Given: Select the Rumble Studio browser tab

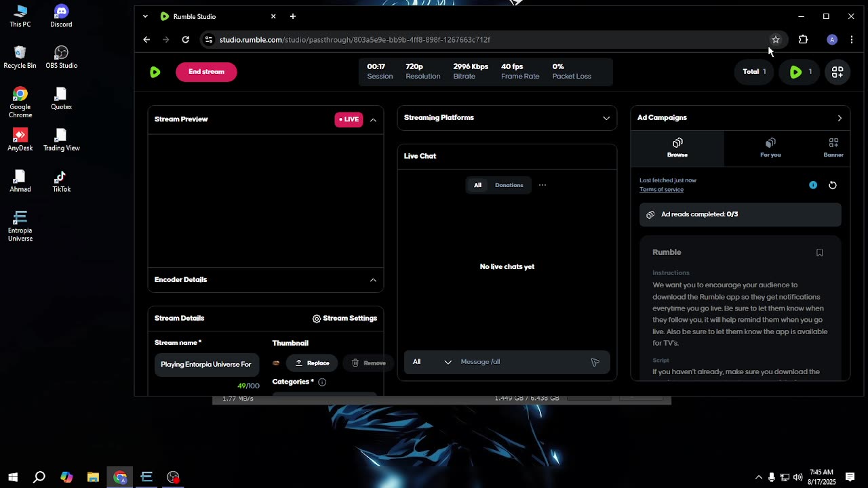Looking at the screenshot, I should (x=218, y=16).
